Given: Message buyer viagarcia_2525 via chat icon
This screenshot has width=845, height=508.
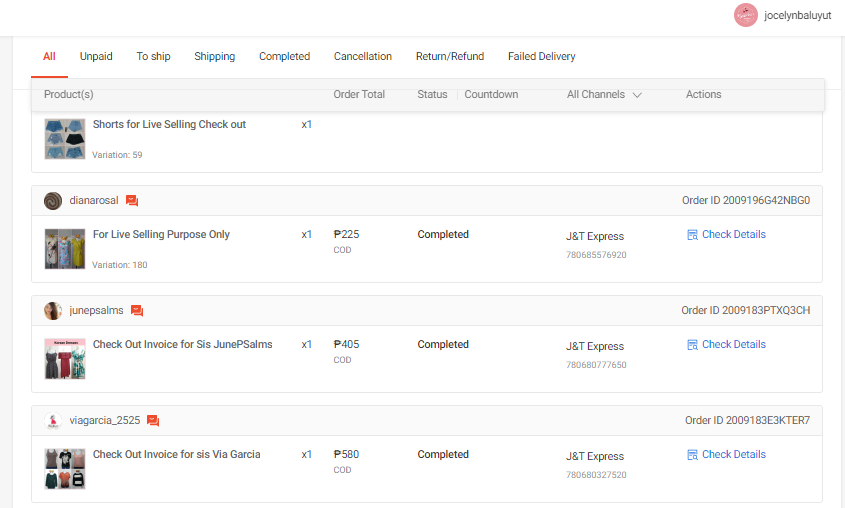Looking at the screenshot, I should tap(153, 421).
